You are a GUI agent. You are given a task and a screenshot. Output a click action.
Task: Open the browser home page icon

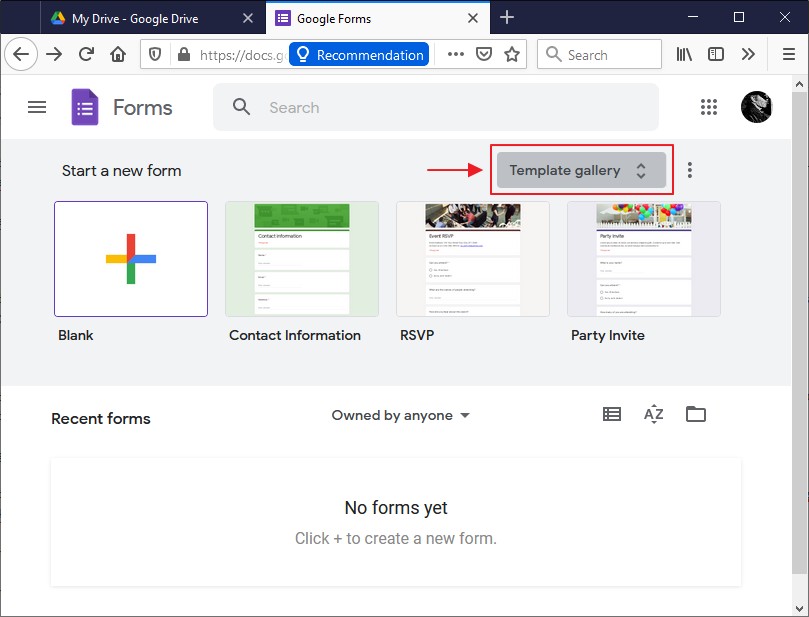click(118, 54)
